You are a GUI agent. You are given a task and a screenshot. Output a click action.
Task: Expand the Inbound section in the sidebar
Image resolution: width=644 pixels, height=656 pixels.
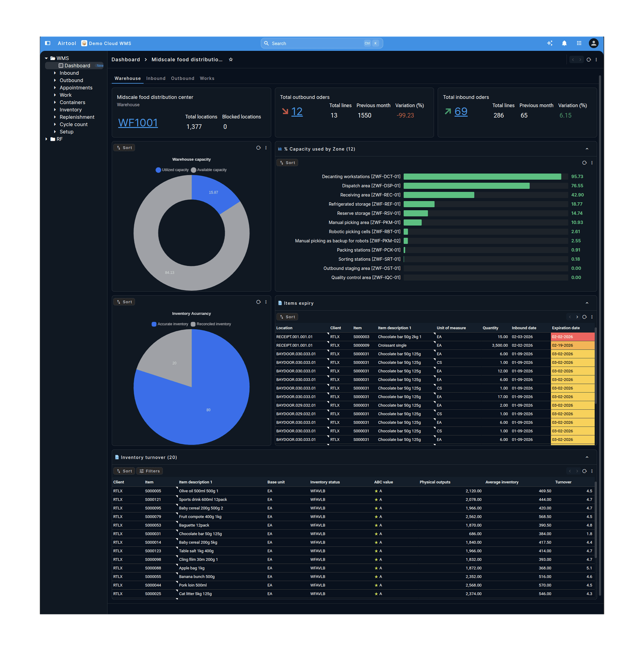point(55,73)
